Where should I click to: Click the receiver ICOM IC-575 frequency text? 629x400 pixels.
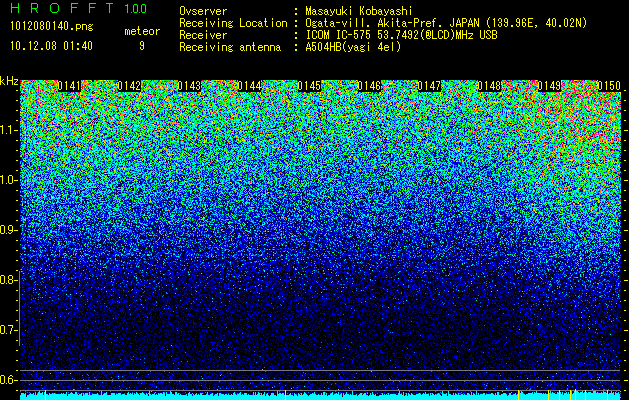pyautogui.click(x=401, y=35)
